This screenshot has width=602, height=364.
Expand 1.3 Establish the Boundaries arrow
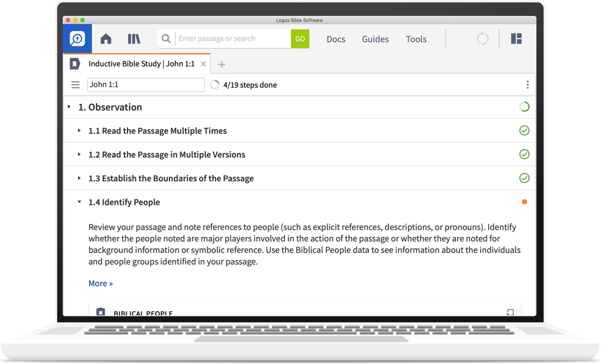79,178
